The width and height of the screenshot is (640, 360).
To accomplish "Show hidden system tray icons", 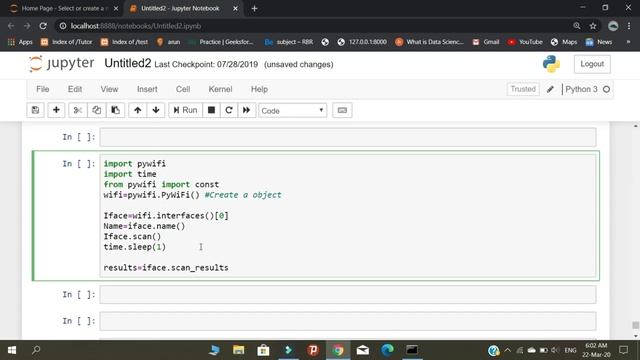I will 507,350.
